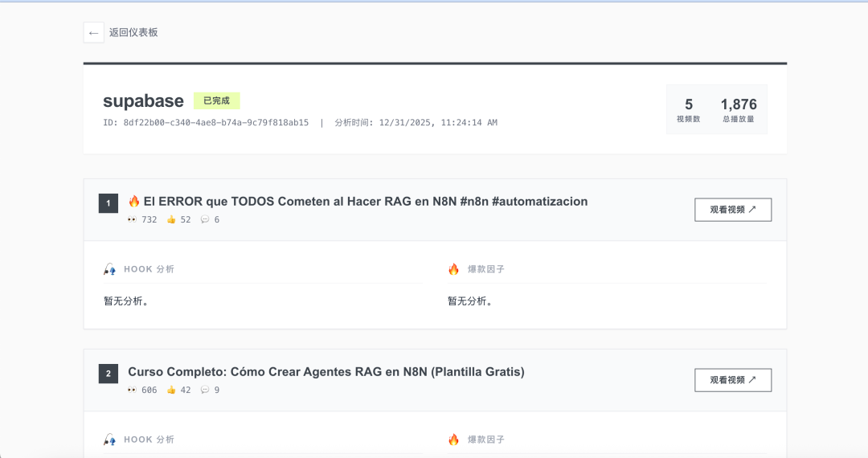Click the 爆款因子 fire icon in video 1
Screen dimensions: 868x458
[x=454, y=269]
